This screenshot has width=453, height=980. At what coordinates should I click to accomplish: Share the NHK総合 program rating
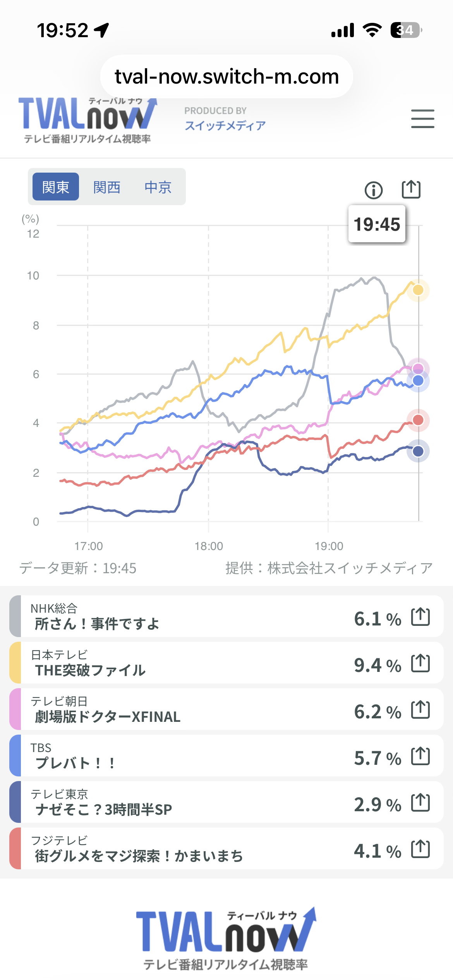420,617
